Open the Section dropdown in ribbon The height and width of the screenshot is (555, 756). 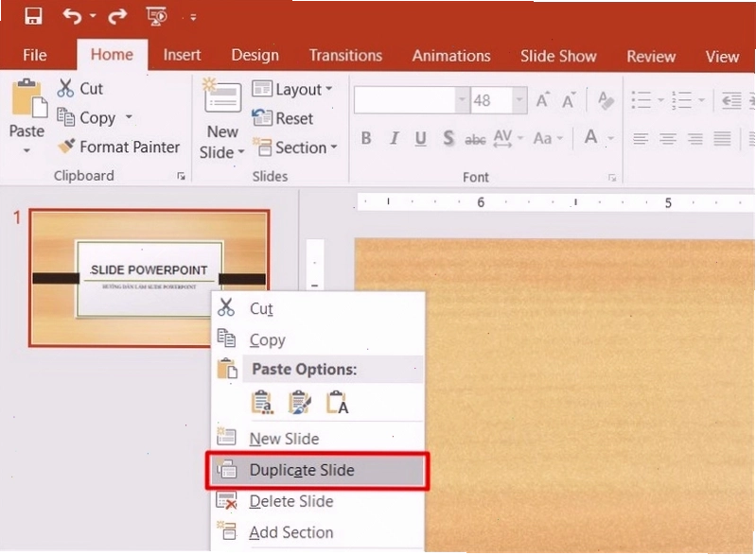tap(294, 147)
